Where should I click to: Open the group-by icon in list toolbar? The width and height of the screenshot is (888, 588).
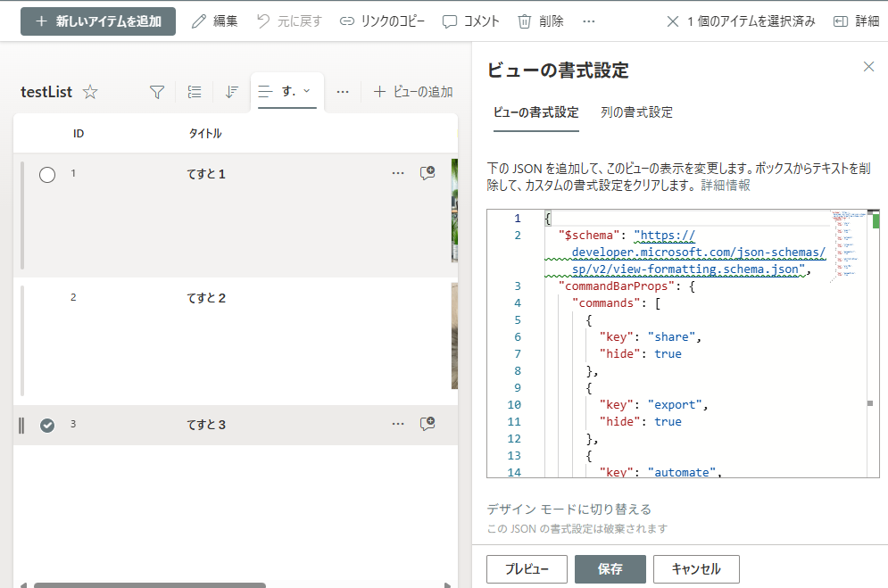point(195,92)
